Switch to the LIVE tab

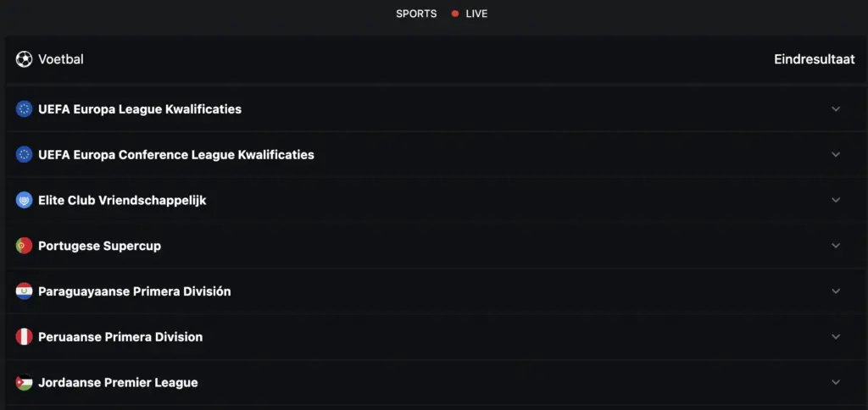[x=476, y=14]
